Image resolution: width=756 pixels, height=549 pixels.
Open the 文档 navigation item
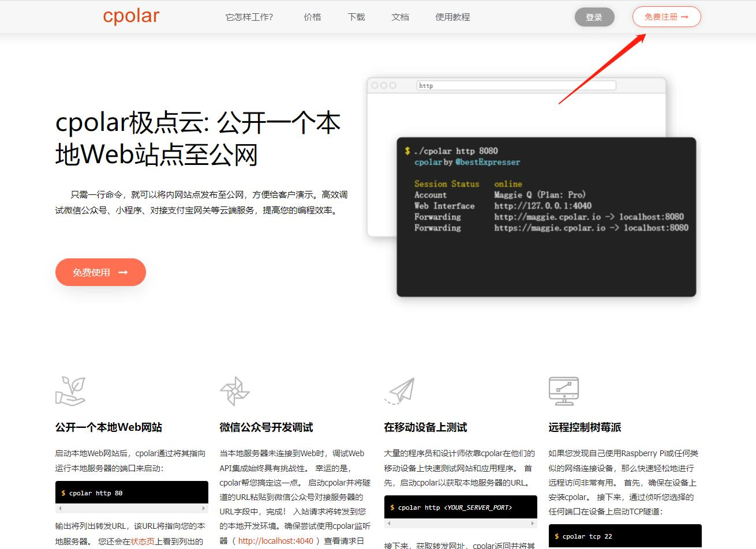pos(401,17)
